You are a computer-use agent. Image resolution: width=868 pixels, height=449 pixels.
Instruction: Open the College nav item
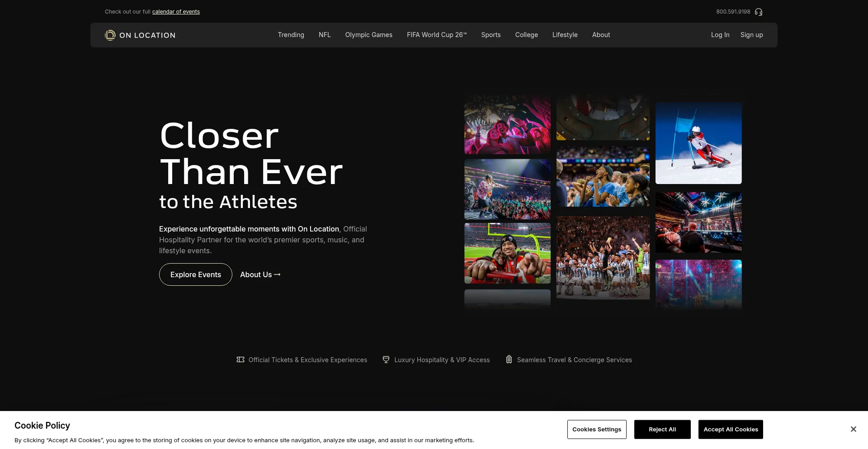[526, 35]
